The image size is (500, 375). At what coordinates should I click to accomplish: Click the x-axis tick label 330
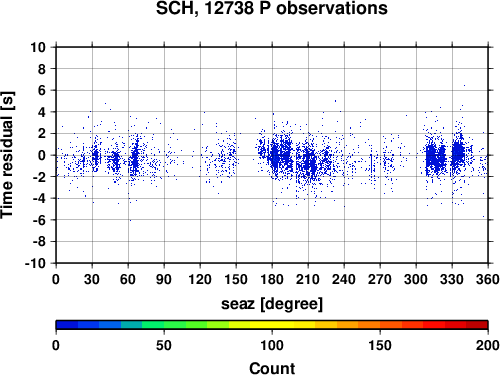pos(452,279)
